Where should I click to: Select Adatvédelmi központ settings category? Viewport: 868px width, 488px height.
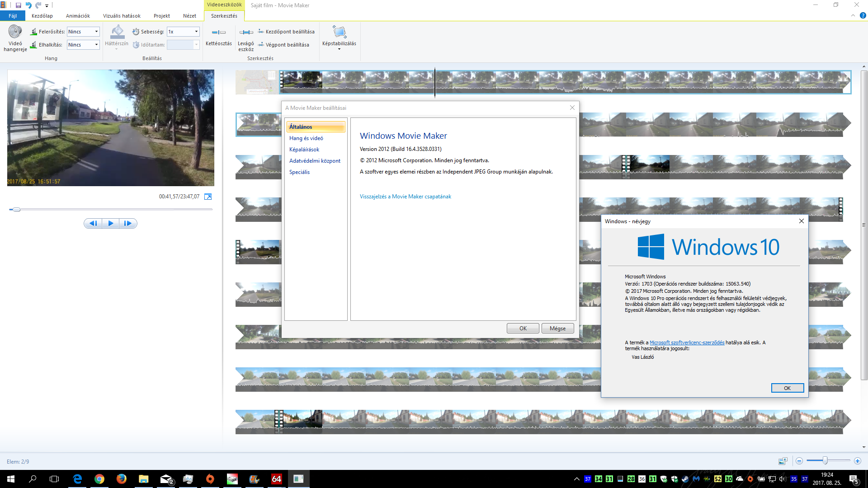[x=315, y=161]
